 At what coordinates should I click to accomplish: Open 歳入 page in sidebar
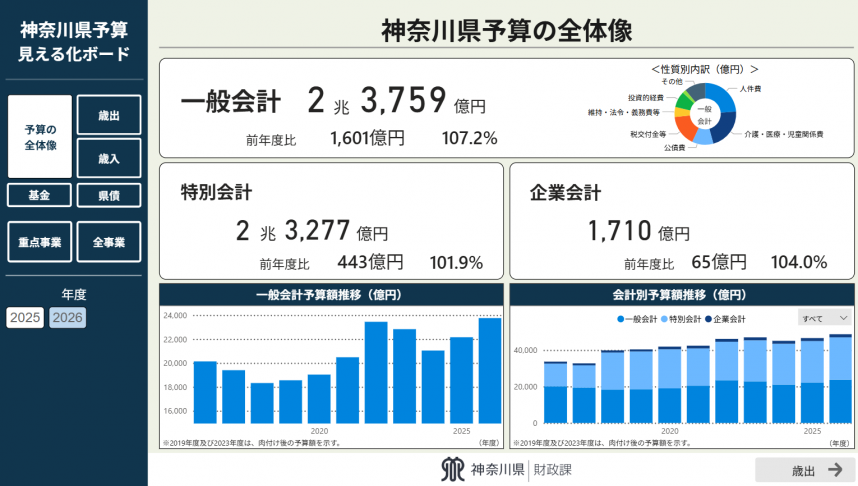click(x=108, y=158)
